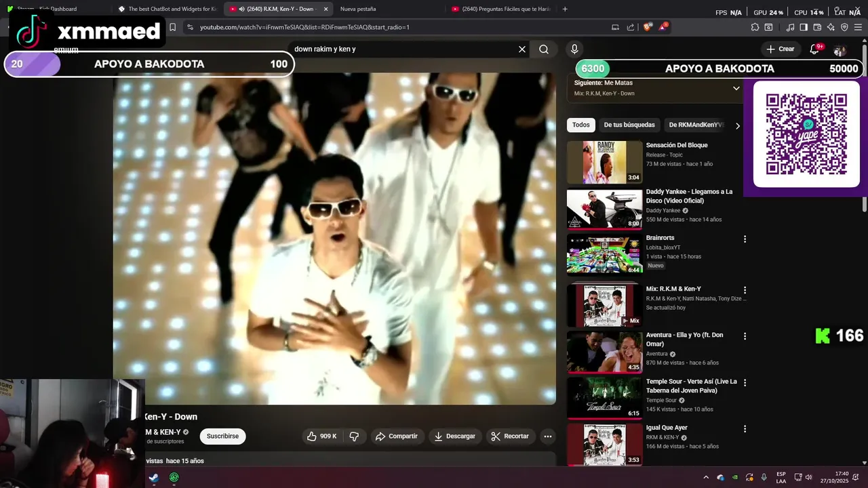Open a new browser tab with plus
868x488 pixels.
(565, 9)
